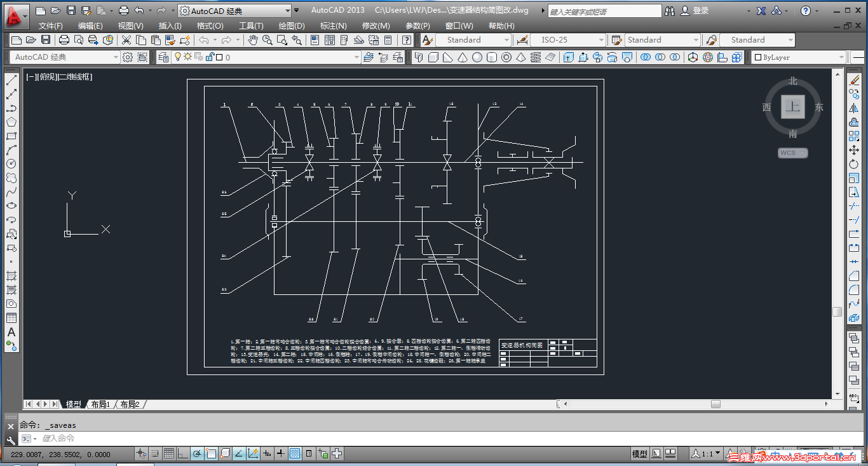This screenshot has height=466, width=868.
Task: Click the plot/print icon in standard toolbar
Action: tap(64, 40)
